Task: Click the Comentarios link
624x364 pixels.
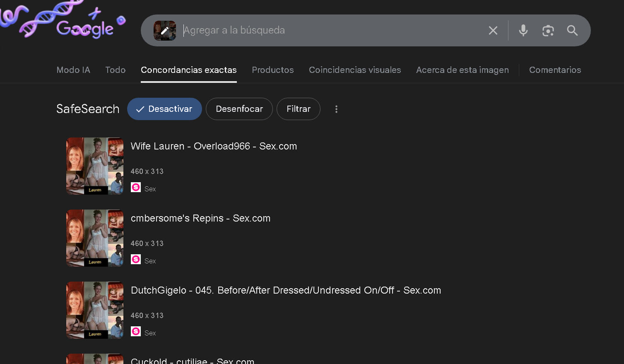Action: (555, 70)
